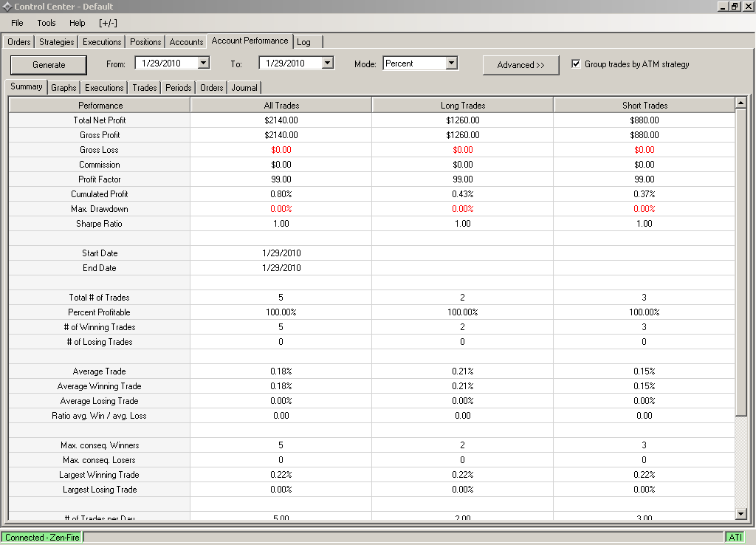Click All Trades Total Net Profit $2140.00
This screenshot has height=545, width=756.
(281, 120)
